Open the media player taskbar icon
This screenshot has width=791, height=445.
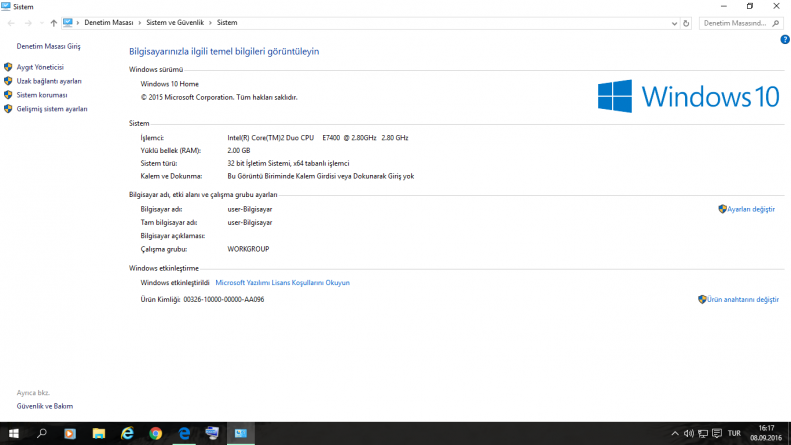[70, 433]
